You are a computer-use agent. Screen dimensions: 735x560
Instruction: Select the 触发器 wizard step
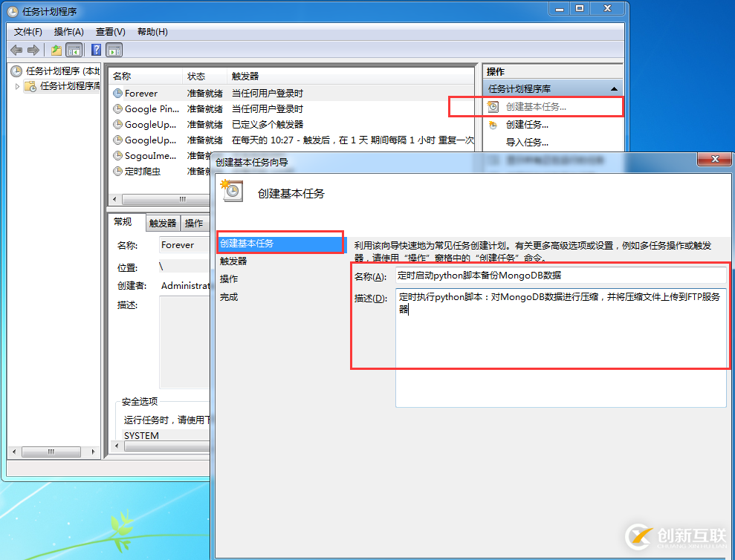233,261
